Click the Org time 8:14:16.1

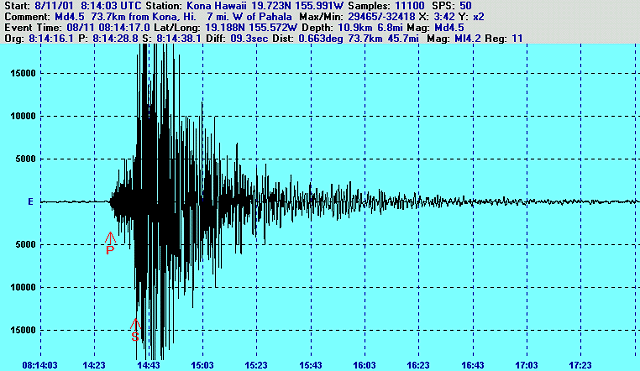click(x=51, y=39)
